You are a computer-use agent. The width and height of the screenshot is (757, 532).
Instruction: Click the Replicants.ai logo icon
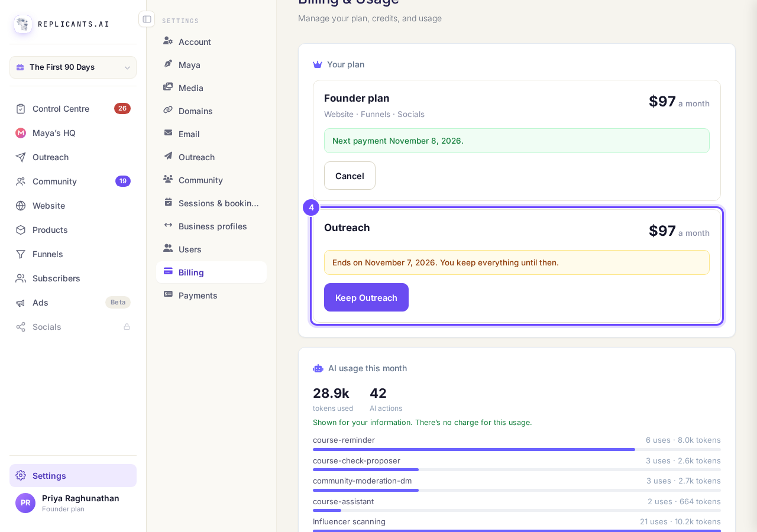(23, 24)
